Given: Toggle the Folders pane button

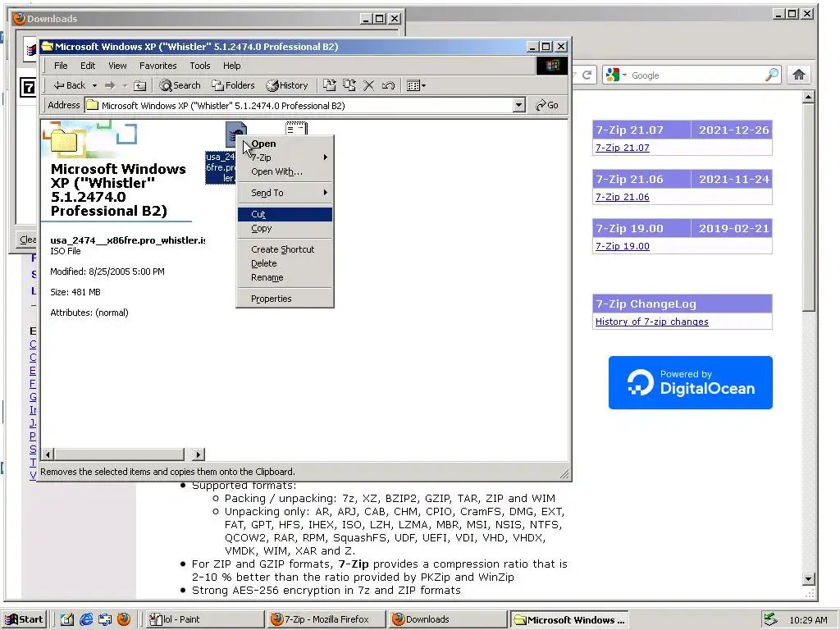Looking at the screenshot, I should coord(233,85).
